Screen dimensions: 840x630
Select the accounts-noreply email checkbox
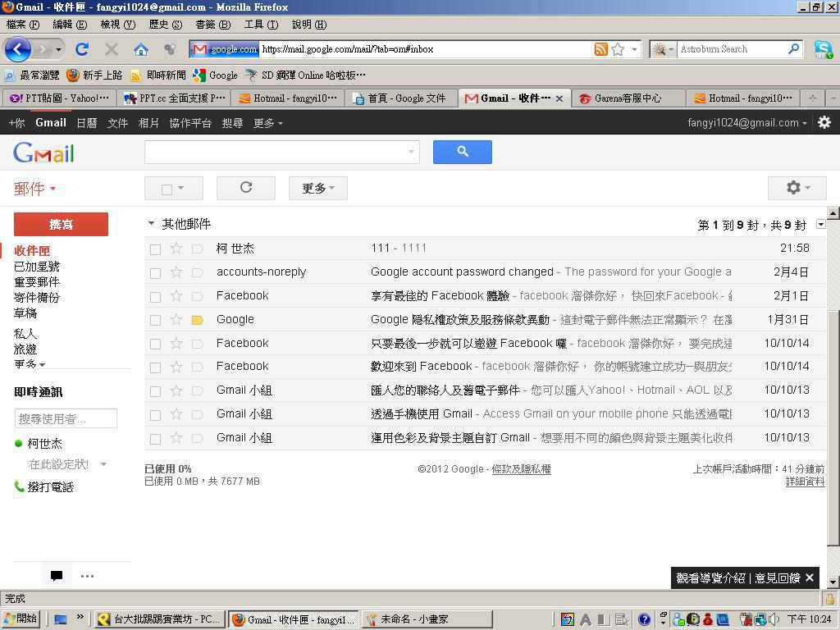click(x=156, y=272)
